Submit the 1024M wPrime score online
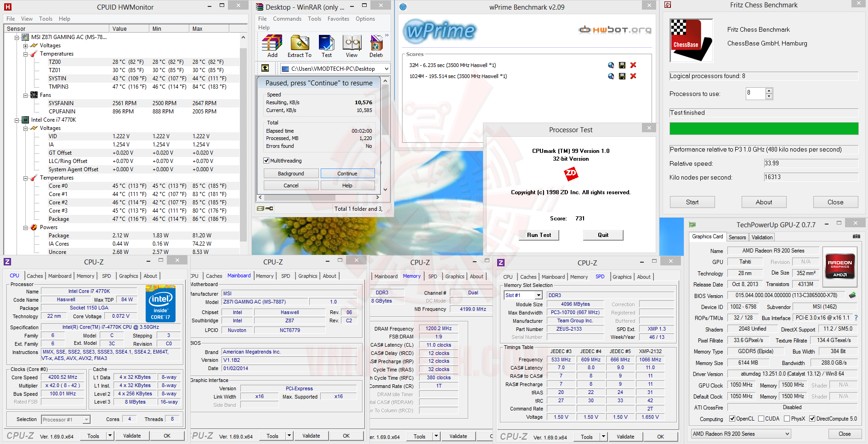Image resolution: width=868 pixels, height=444 pixels. coord(611,76)
